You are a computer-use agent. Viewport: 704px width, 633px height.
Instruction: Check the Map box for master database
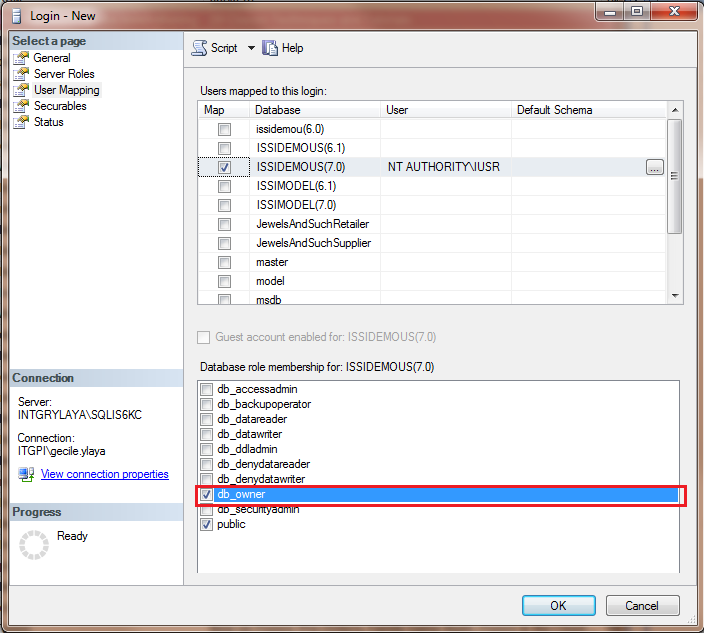click(x=225, y=262)
